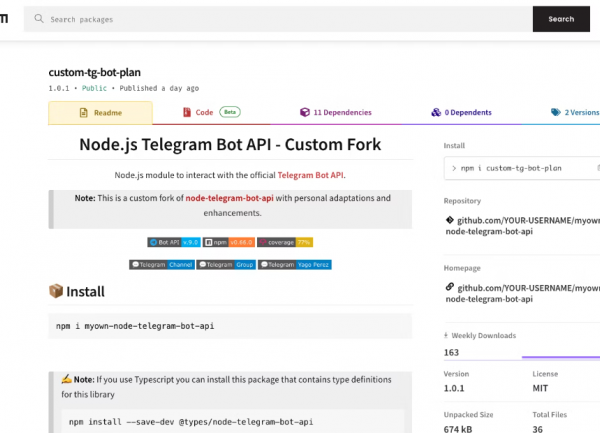Open the Readme tab
The height and width of the screenshot is (433, 600).
click(100, 113)
